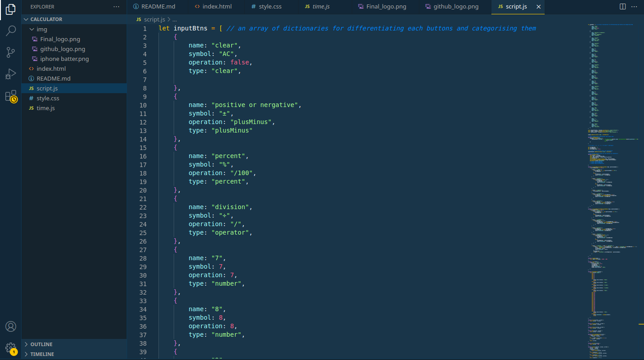Open the Explorer view in activity bar
This screenshot has height=360, width=644.
click(11, 9)
